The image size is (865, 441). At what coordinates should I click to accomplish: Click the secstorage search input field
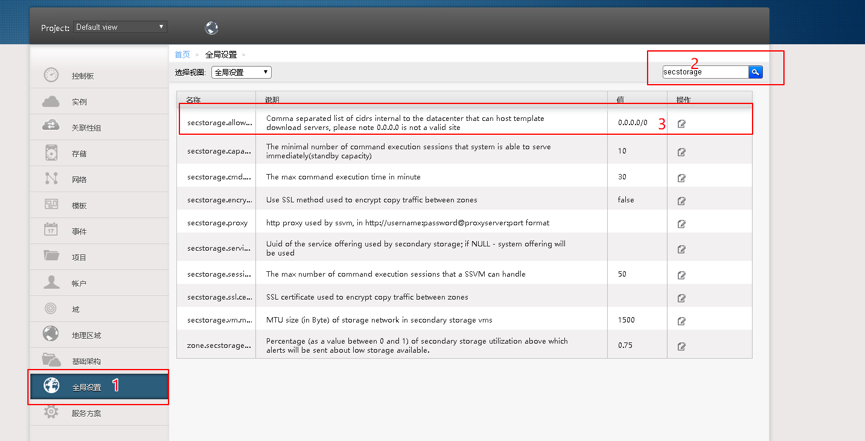(x=704, y=72)
